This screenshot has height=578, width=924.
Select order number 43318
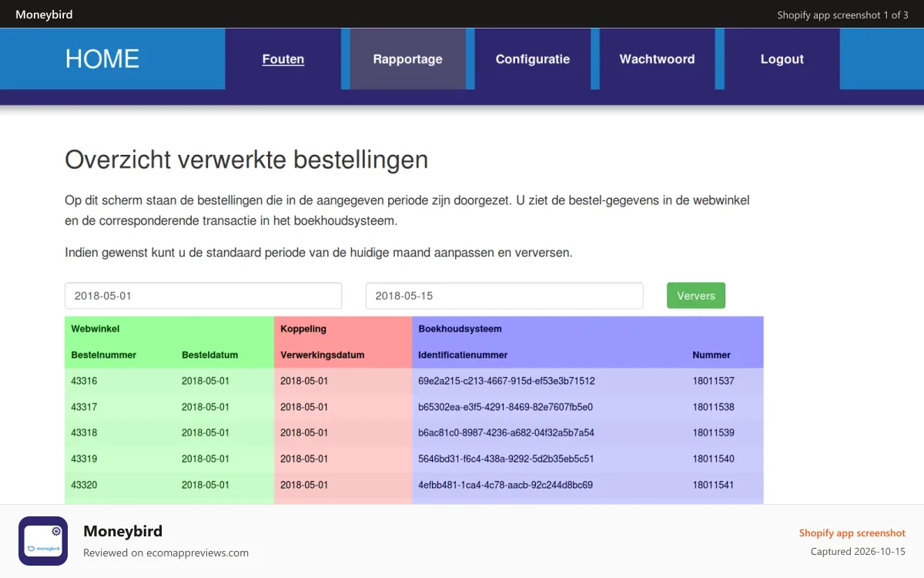84,433
